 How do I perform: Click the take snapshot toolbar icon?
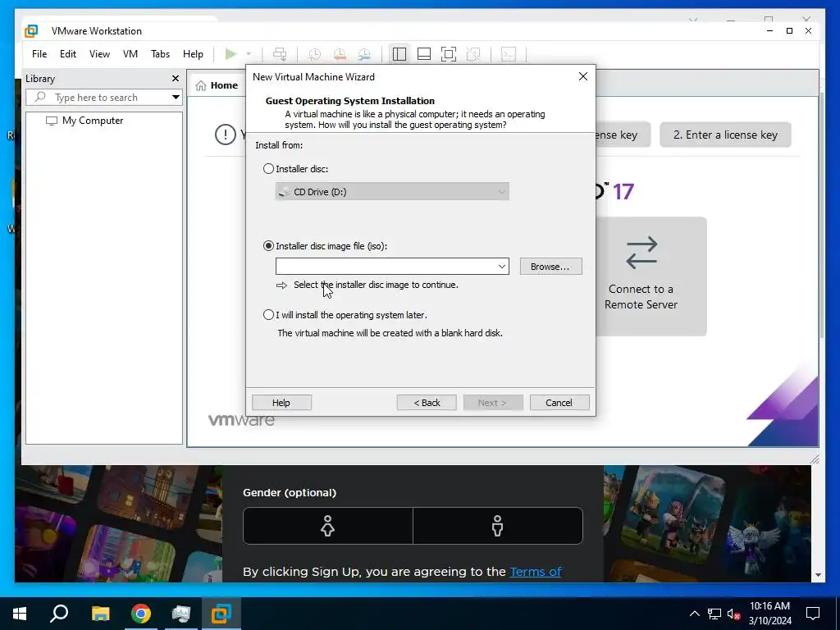pos(314,54)
